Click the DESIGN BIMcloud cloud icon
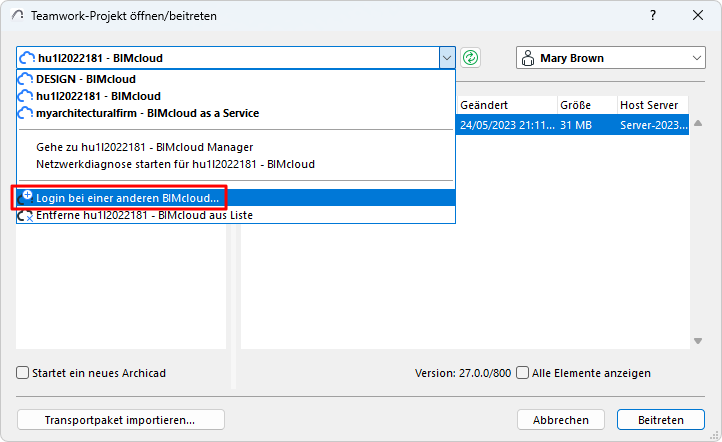722x442 pixels. coord(26,79)
